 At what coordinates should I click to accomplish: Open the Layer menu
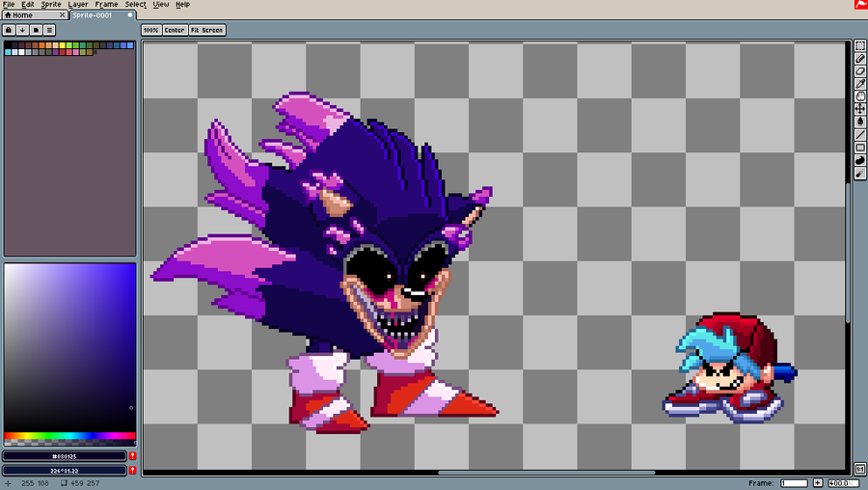78,5
